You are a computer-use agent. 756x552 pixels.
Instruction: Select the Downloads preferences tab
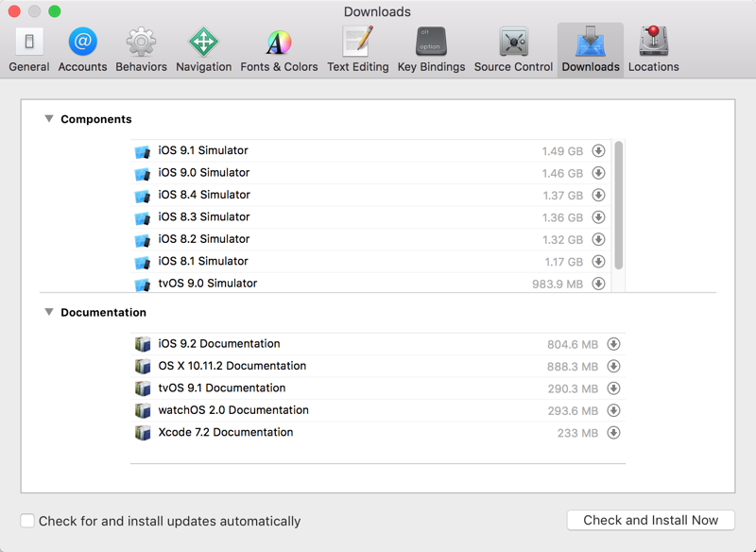tap(591, 50)
